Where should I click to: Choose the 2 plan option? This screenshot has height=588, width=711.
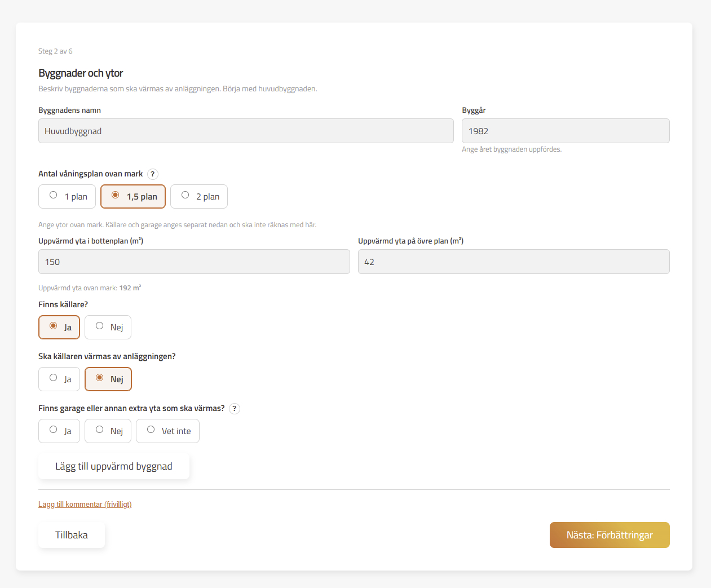(199, 197)
